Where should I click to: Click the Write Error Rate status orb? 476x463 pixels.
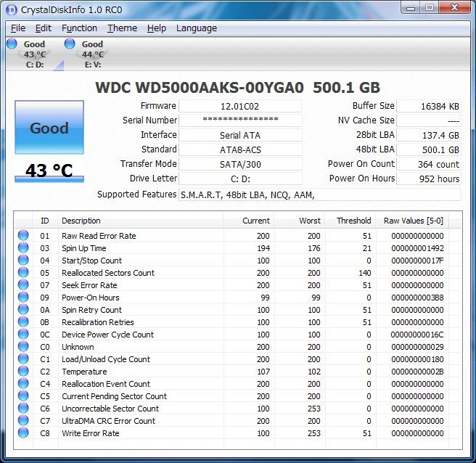23,433
